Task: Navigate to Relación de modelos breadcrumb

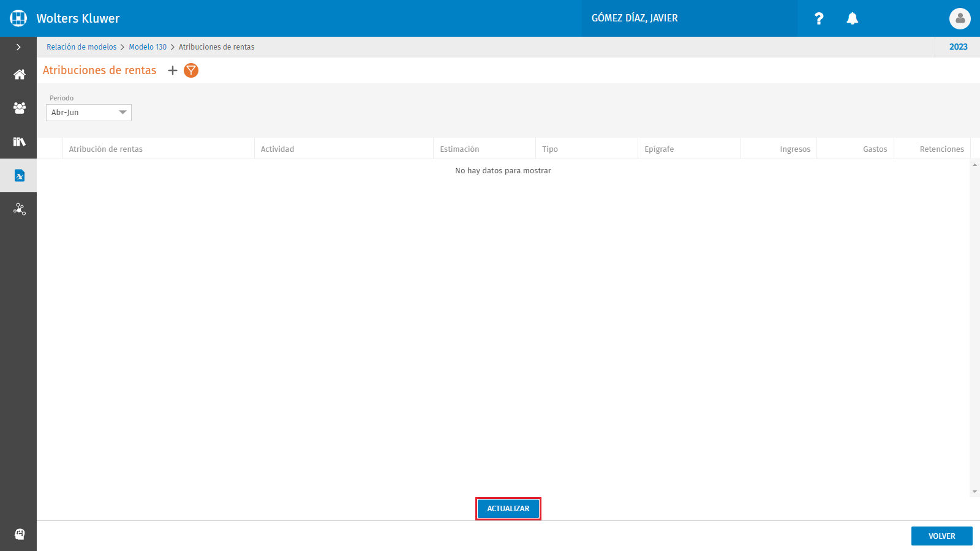Action: click(x=81, y=47)
